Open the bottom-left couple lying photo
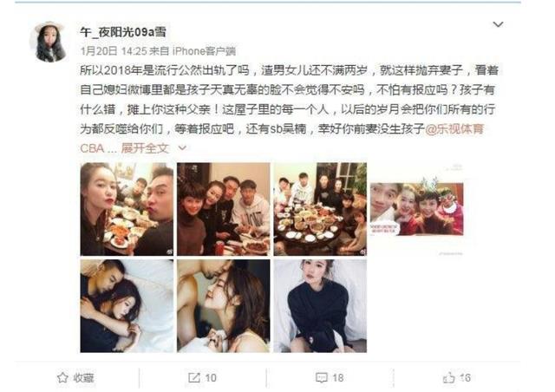555x392 pixels. click(x=127, y=306)
